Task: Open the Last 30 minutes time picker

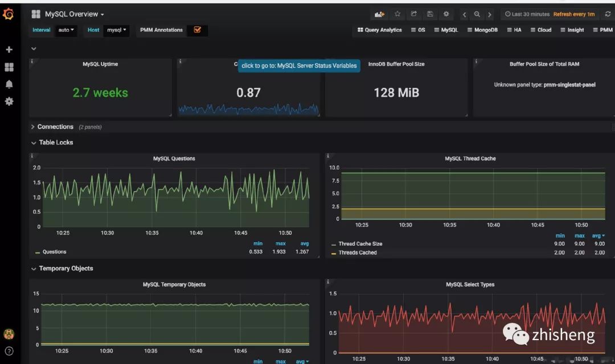Action: pos(527,14)
